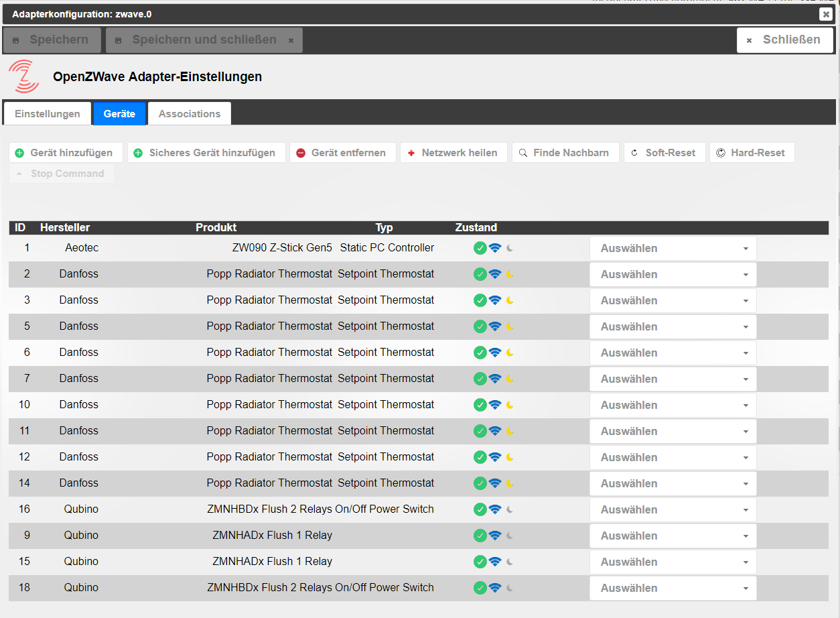This screenshot has height=618, width=840.
Task: Click the wifi signal icon in device 2 row
Action: 495,274
